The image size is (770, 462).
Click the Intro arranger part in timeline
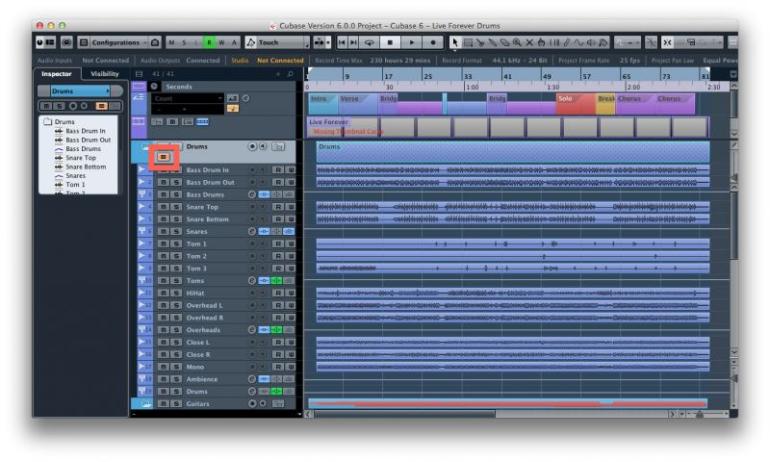click(x=323, y=104)
